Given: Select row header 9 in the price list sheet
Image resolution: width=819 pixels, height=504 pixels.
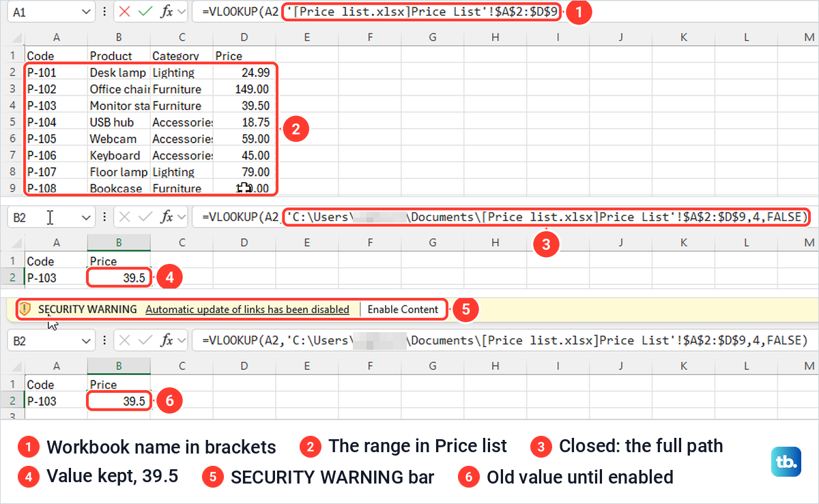Looking at the screenshot, I should [12, 188].
